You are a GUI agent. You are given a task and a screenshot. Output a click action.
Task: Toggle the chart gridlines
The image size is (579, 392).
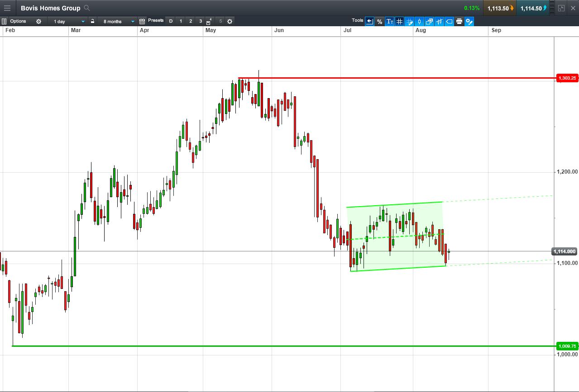(x=399, y=21)
